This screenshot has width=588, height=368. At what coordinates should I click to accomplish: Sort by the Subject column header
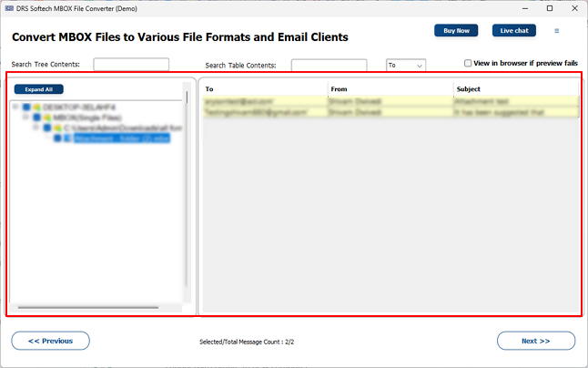tap(516, 89)
